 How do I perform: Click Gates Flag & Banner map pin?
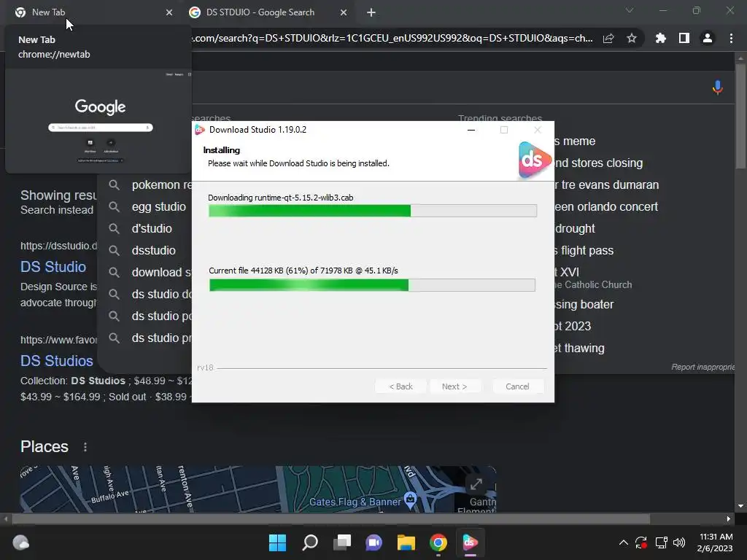(410, 499)
